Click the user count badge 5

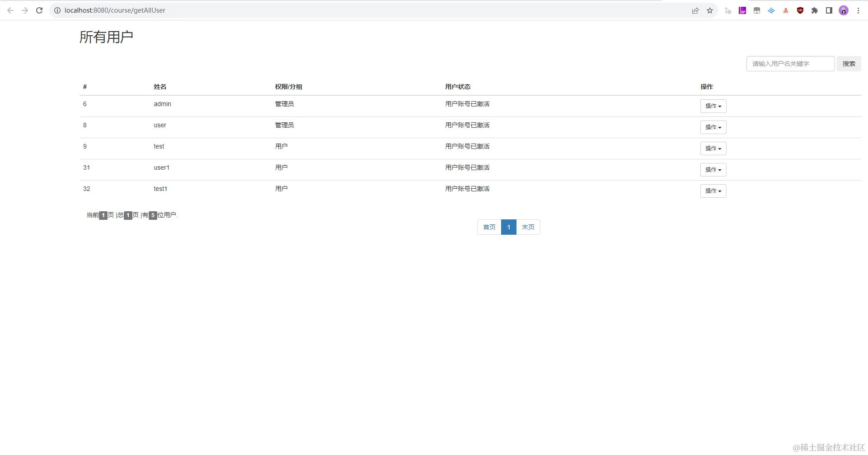click(153, 215)
